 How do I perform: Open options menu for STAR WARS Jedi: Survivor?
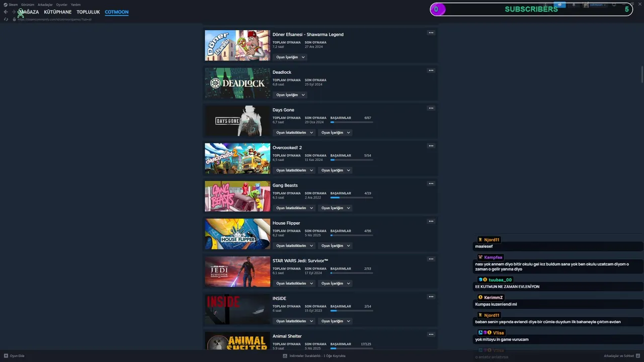coord(431,259)
